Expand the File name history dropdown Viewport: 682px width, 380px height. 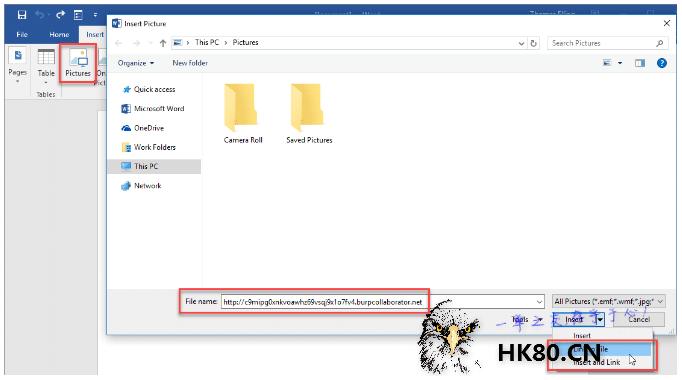(539, 301)
